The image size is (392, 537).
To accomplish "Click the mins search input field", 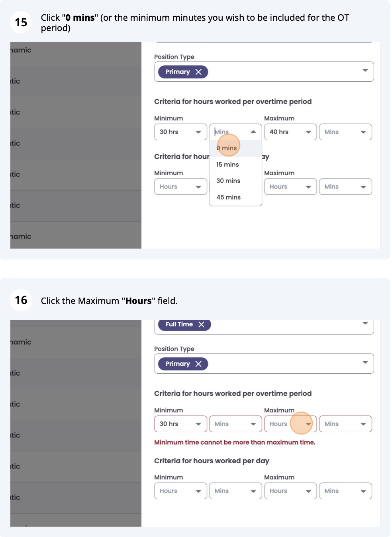I will [230, 132].
